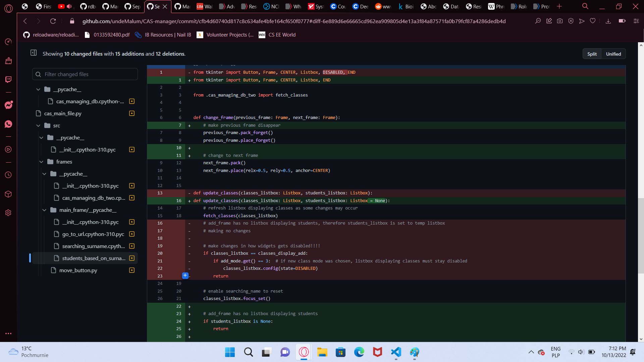
Task: Open File Explorer from taskbar
Action: [322, 352]
